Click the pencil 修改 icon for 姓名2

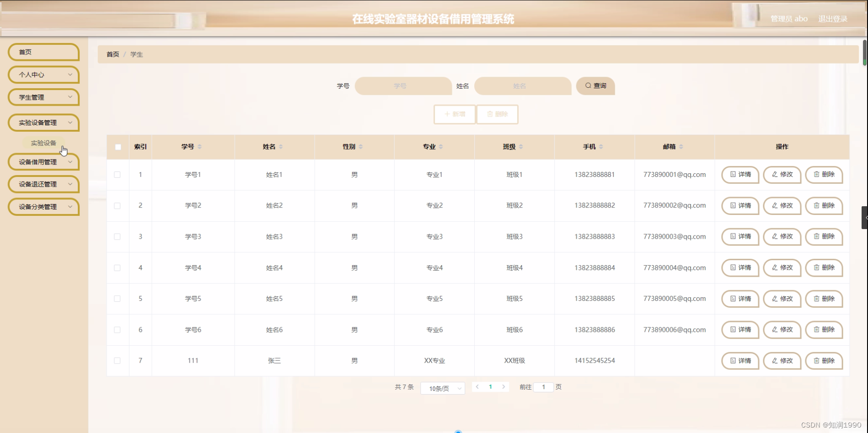pos(775,205)
